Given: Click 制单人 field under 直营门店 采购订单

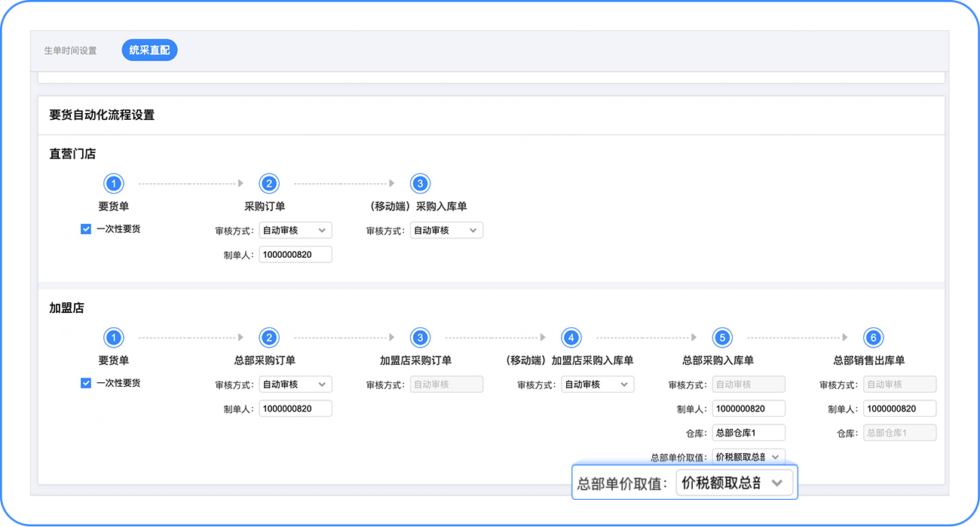Looking at the screenshot, I should 295,255.
